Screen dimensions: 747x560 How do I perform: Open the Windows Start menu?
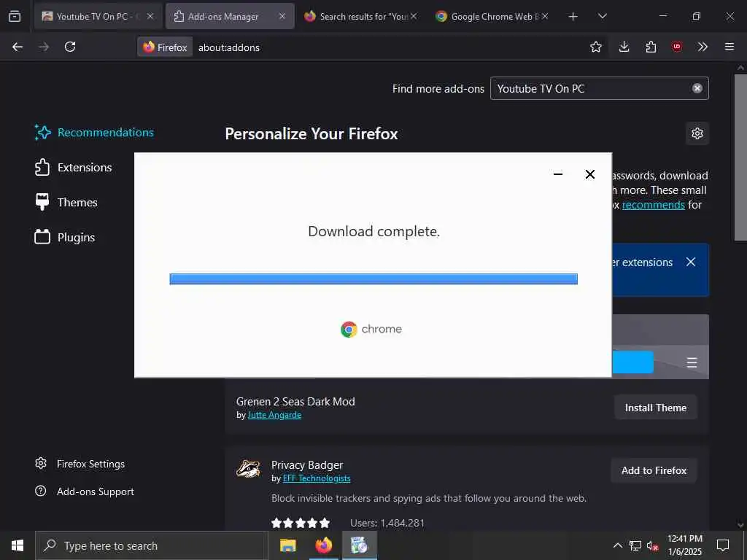[x=18, y=545]
